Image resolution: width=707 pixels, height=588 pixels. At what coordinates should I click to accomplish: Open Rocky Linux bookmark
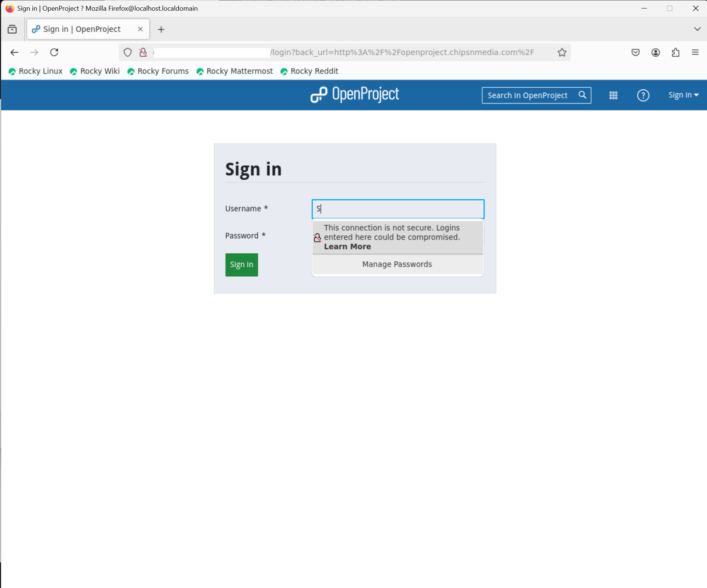(35, 71)
